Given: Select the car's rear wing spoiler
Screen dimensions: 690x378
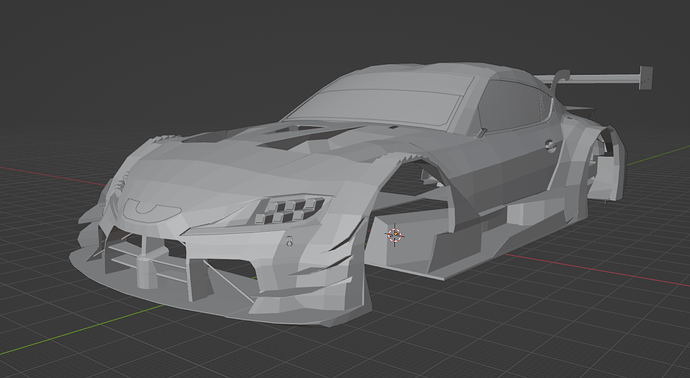Looking at the screenshot, I should click(594, 79).
